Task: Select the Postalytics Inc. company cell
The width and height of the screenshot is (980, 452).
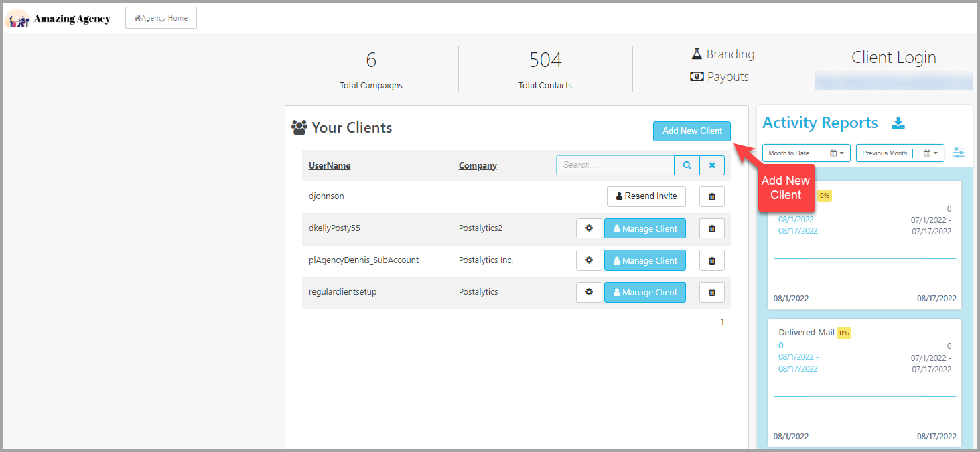Action: pyautogui.click(x=486, y=260)
